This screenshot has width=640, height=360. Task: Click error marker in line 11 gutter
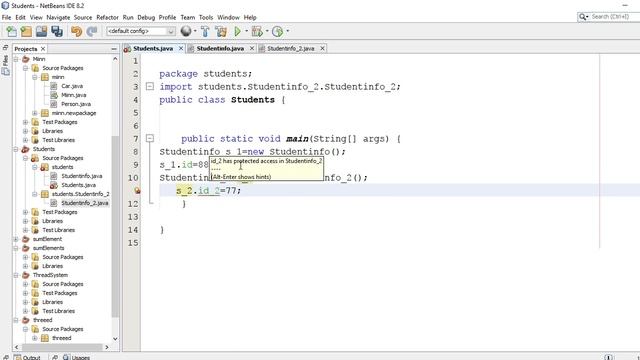click(138, 191)
